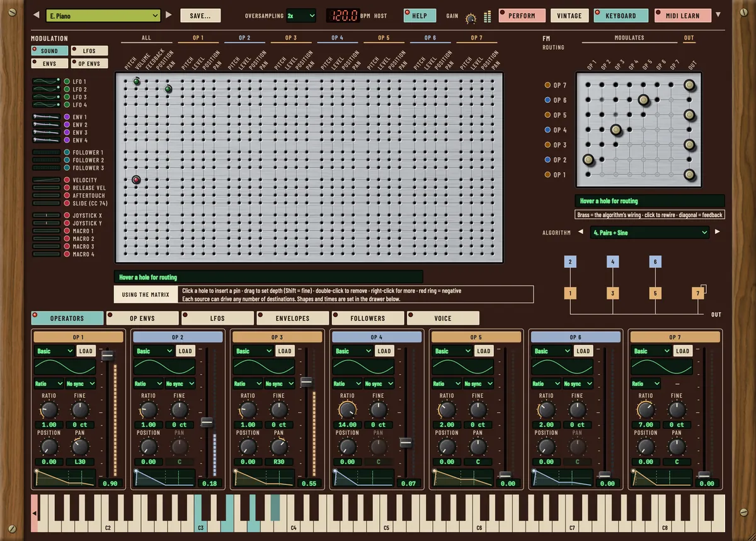Click the red matrix pin on the Velocity row
756x541 pixels.
pos(136,180)
